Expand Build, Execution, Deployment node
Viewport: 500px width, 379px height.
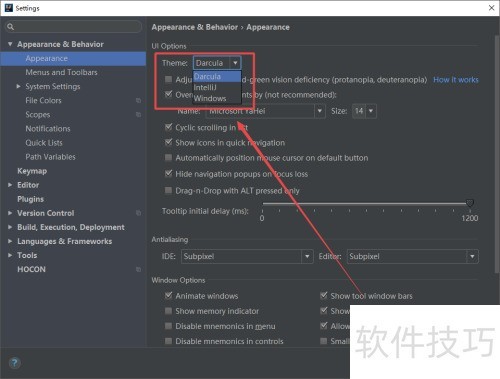(x=10, y=227)
